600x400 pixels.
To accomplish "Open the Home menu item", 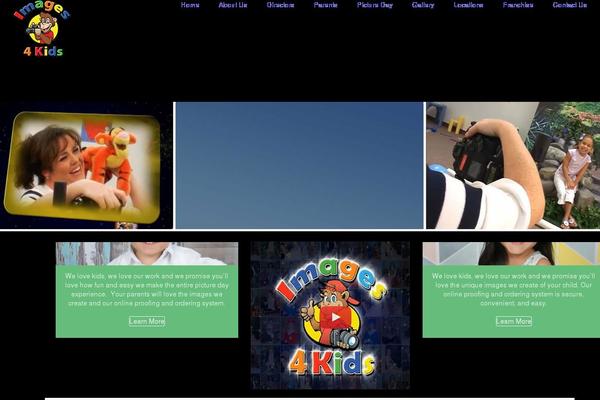I will coord(190,5).
